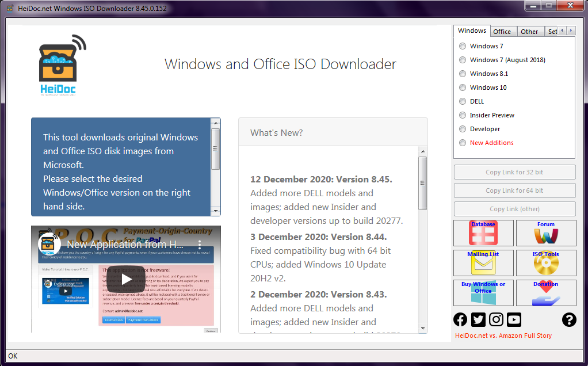Open the Mailing List envelope button
The height and width of the screenshot is (366, 588).
(x=483, y=263)
